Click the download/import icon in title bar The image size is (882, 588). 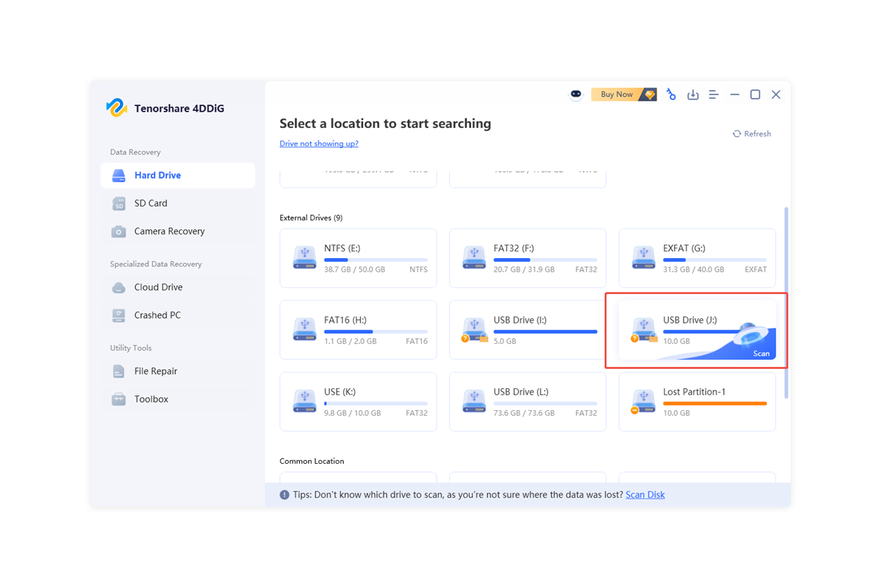692,95
